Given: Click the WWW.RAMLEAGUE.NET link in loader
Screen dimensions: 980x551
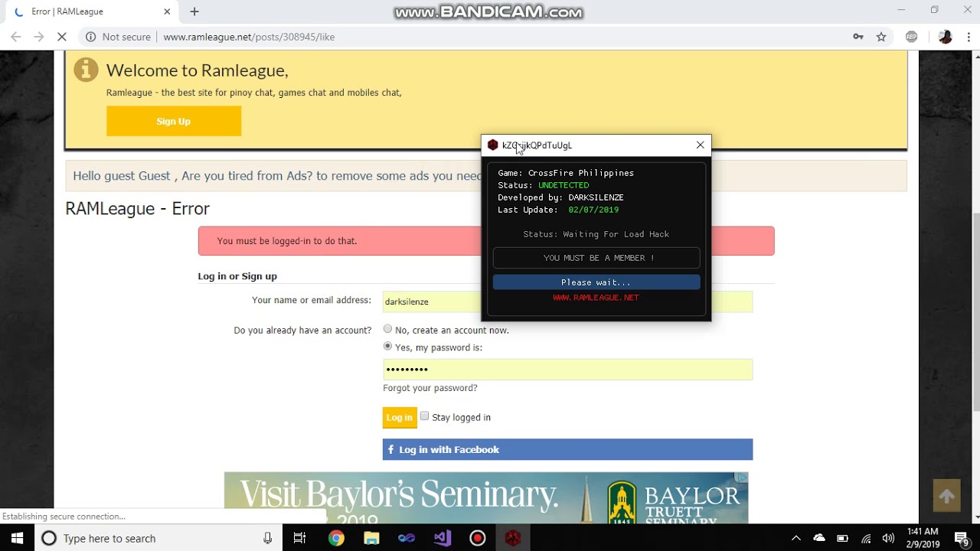Looking at the screenshot, I should (x=596, y=298).
